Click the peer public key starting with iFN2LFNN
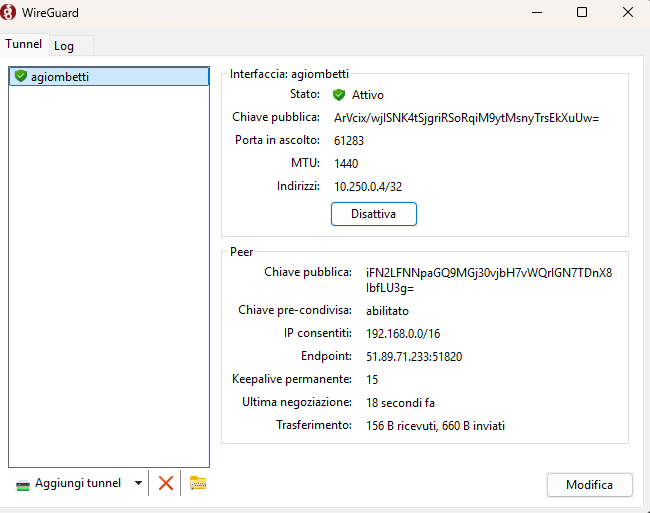650x513 pixels. tap(488, 280)
